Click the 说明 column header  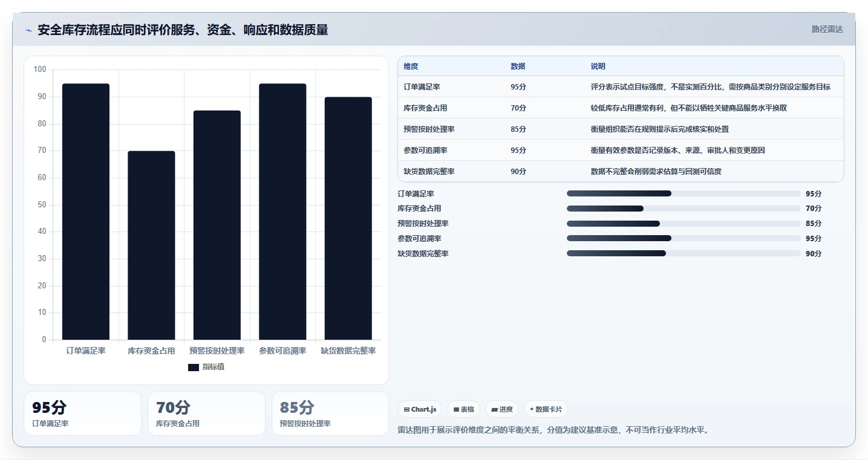(x=598, y=66)
